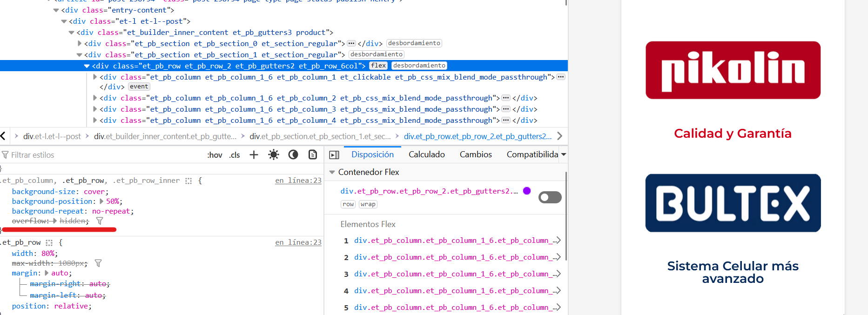Click the purple Flex overlay color swatch

[x=527, y=191]
